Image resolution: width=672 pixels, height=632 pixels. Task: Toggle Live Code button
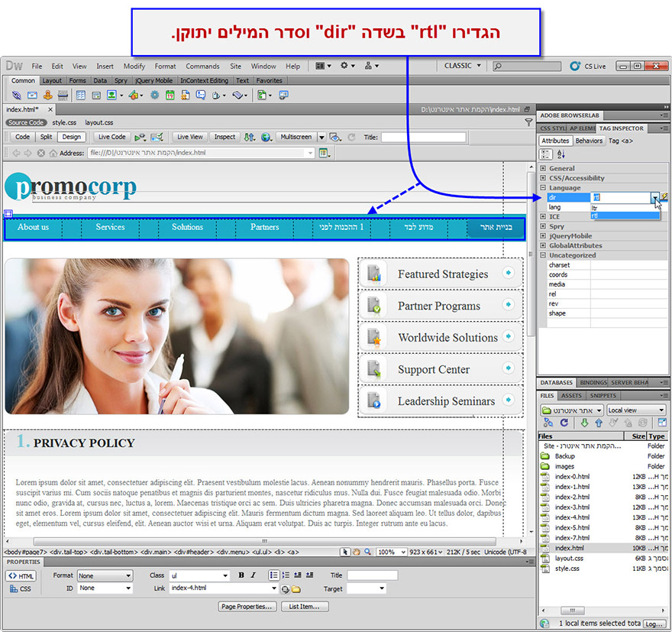pos(111,137)
